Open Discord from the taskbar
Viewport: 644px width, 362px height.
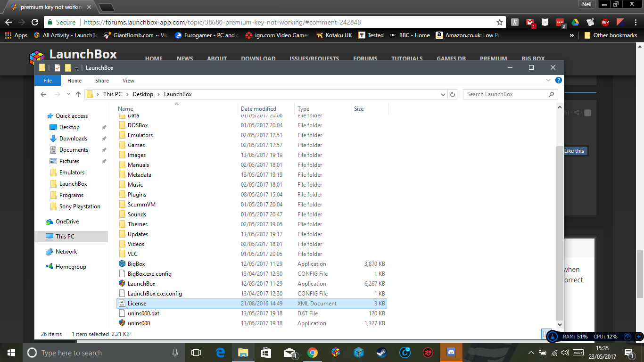(451, 353)
